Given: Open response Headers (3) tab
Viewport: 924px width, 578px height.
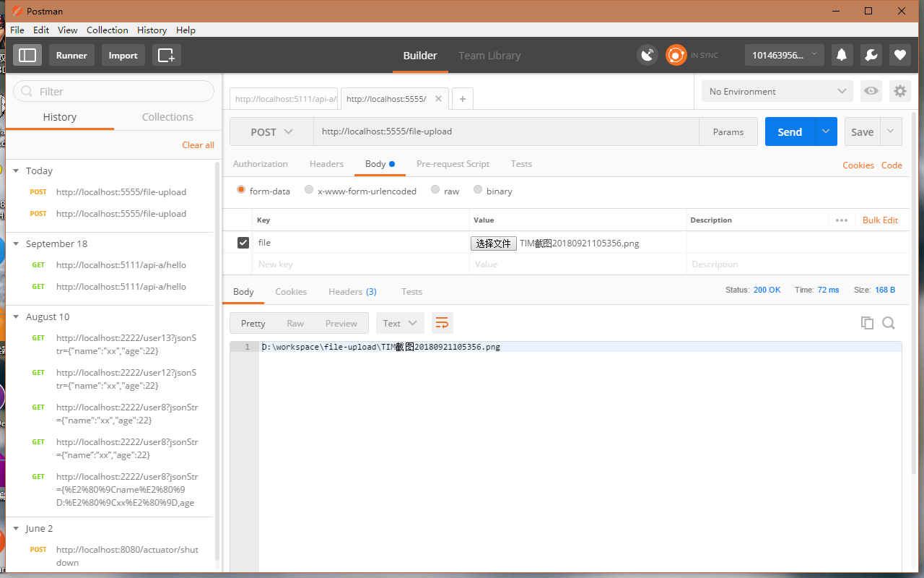Looking at the screenshot, I should tap(352, 292).
